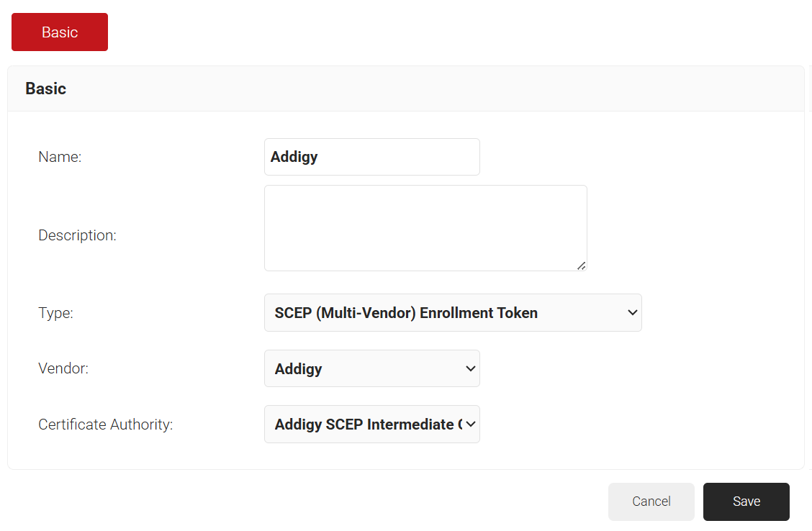Click the Basic section heading
812x531 pixels.
[x=46, y=88]
